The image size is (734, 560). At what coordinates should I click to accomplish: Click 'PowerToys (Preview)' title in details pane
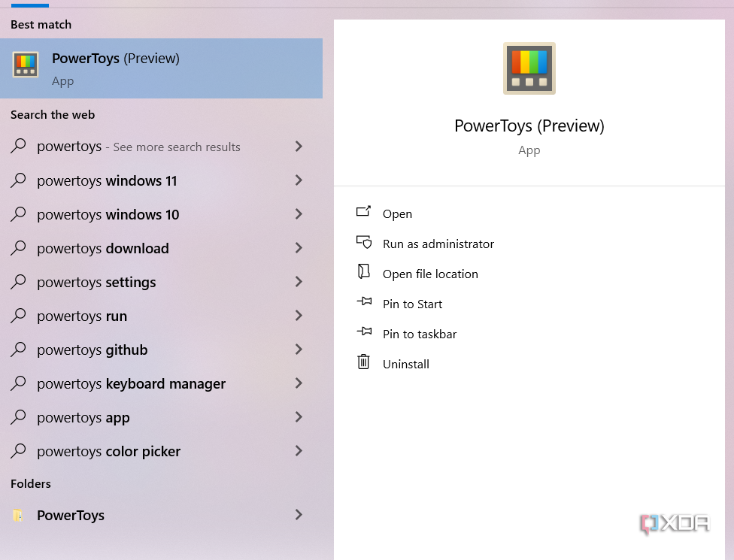(529, 126)
